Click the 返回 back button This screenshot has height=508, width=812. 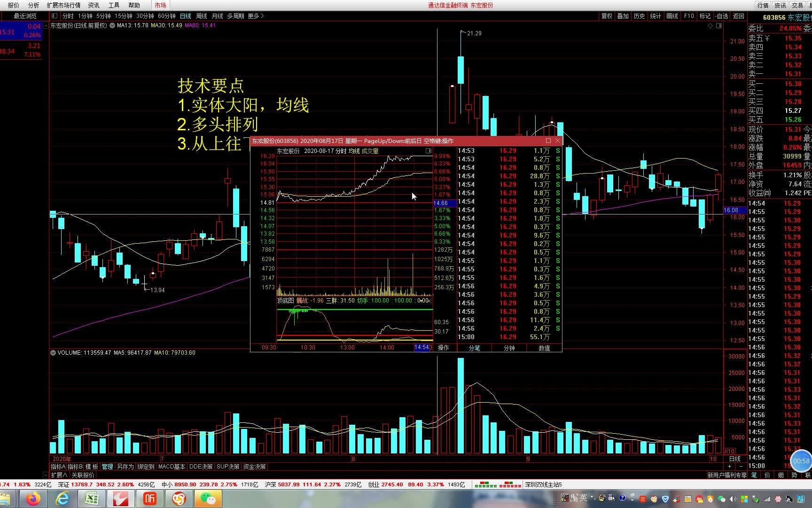tap(739, 16)
